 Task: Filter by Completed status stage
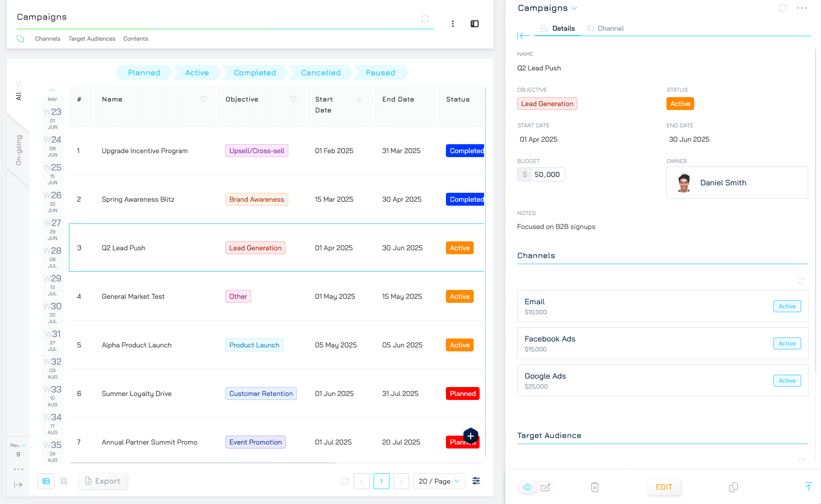tap(255, 73)
